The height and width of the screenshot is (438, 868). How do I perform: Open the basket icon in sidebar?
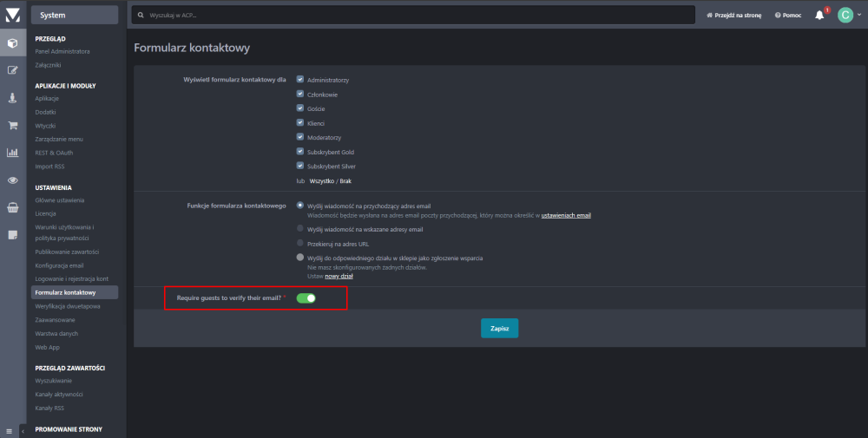(x=12, y=208)
